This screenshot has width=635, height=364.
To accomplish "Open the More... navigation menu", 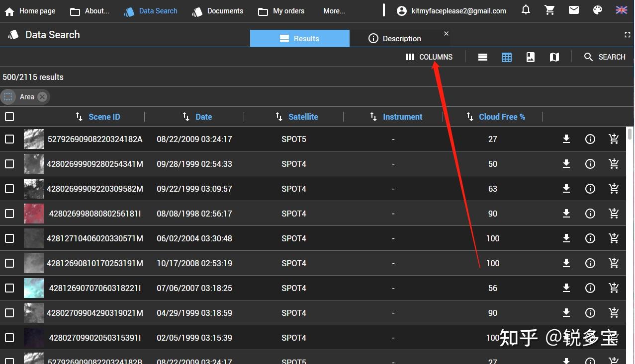I will 334,11.
